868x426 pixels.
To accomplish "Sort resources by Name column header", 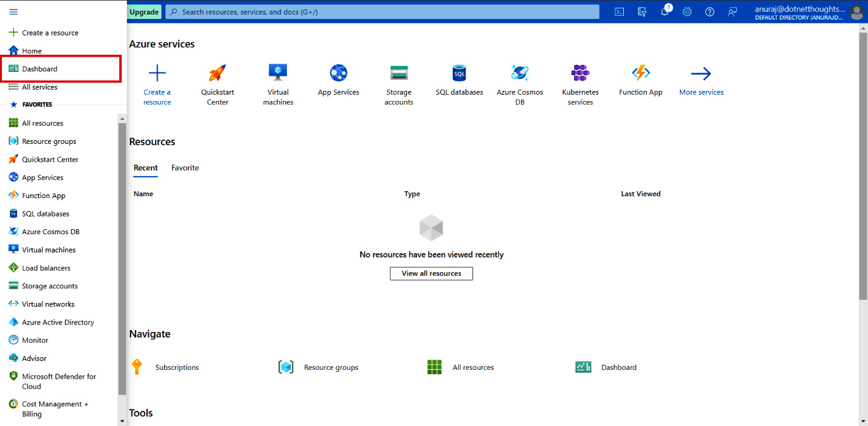I will pos(144,194).
